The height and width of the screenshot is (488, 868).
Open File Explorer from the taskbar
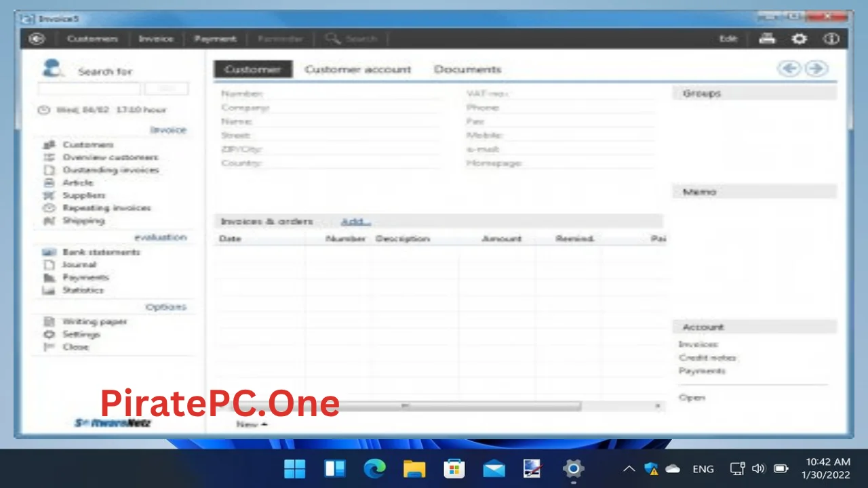coord(414,468)
